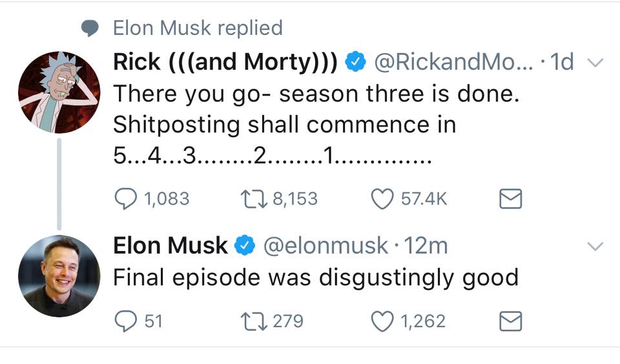Share Rick and Morty tweet via envelope icon
This screenshot has height=364, width=620.
(510, 199)
